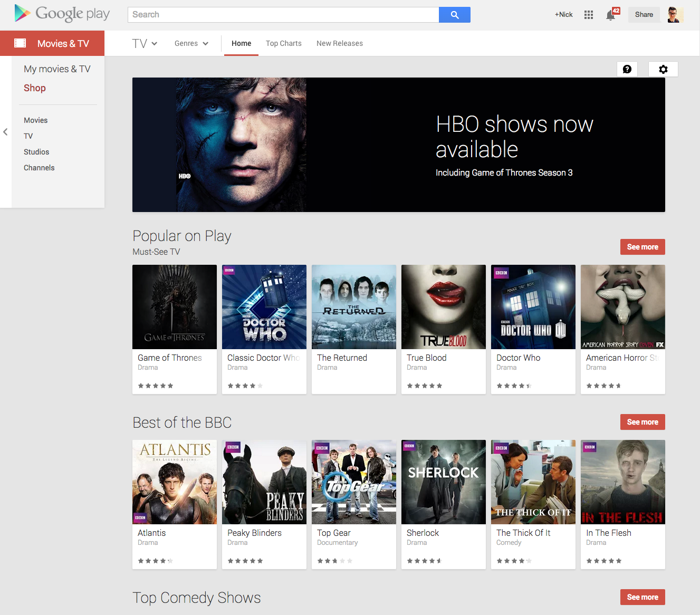Screen dimensions: 700x615
Task: Open the In The Flesh poster
Action: [623, 482]
